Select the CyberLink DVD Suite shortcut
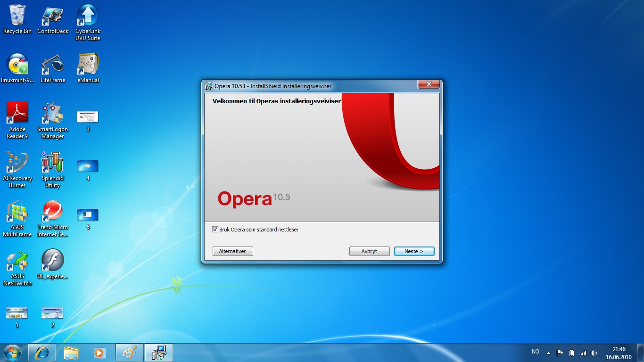Viewport: 644px width, 362px height. point(88,23)
